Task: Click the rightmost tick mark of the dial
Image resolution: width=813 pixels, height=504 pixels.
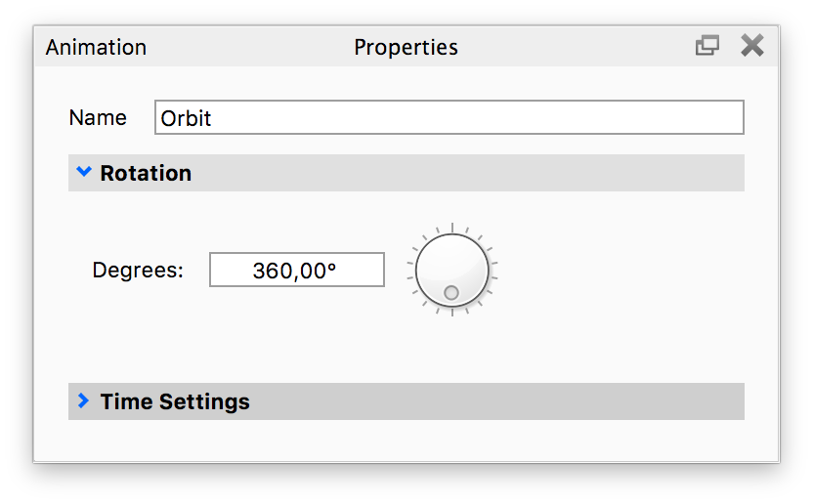Action: 494,265
